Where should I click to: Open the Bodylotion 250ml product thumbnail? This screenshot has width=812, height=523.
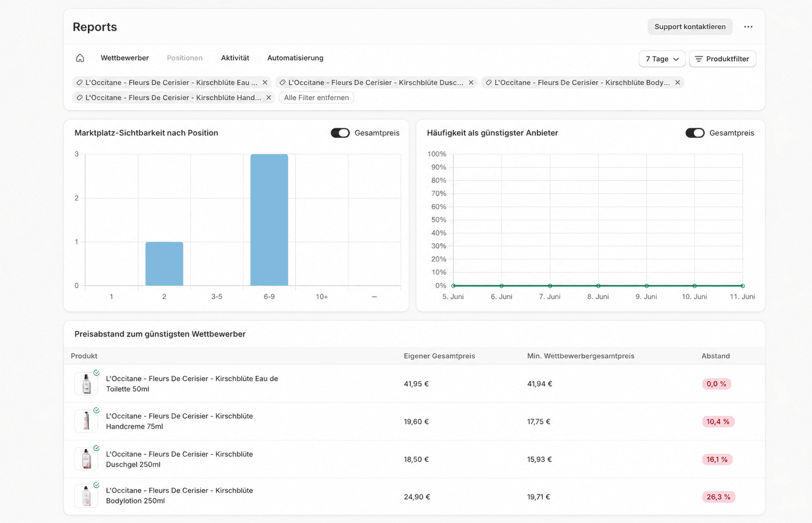(86, 496)
